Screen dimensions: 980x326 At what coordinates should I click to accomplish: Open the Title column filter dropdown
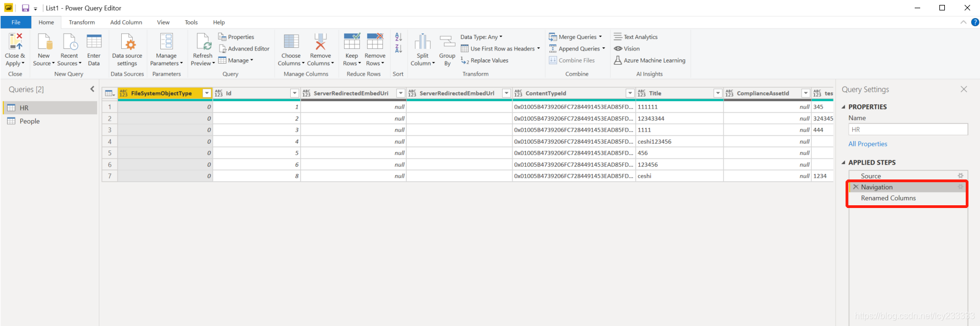coord(718,93)
